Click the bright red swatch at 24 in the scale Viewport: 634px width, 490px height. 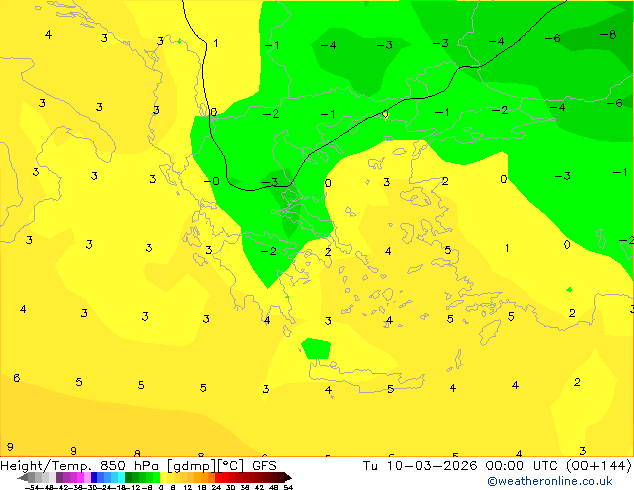pos(218,477)
